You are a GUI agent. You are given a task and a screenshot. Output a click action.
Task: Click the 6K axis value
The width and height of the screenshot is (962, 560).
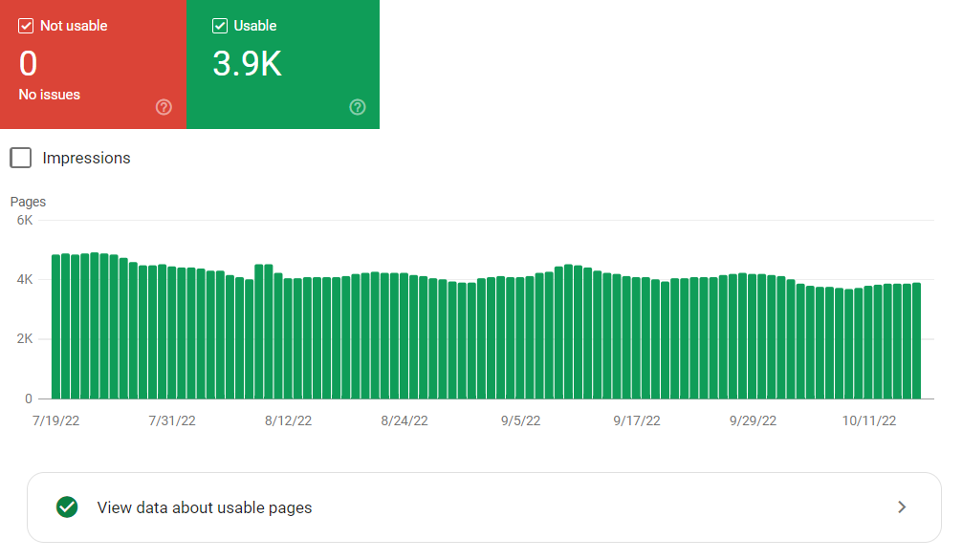click(25, 220)
